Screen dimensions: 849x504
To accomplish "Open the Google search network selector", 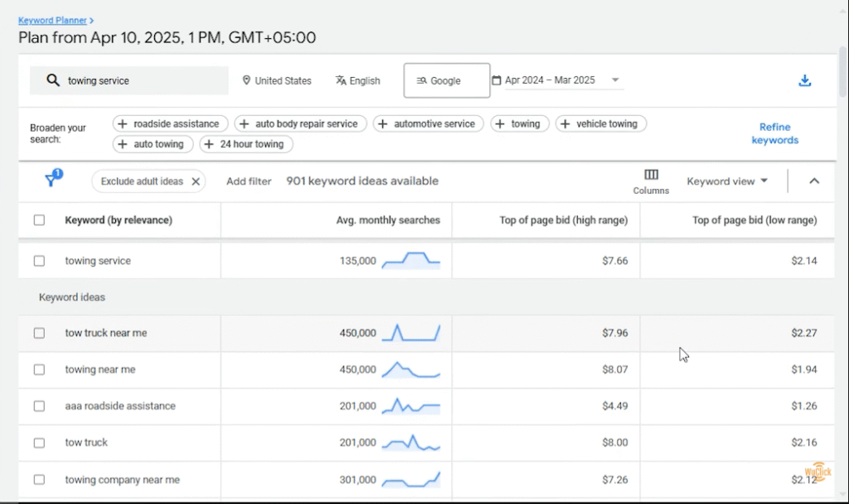I will pos(447,80).
